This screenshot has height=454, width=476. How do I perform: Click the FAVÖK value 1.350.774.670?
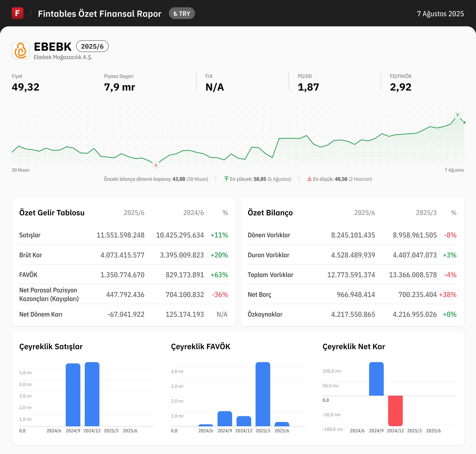[122, 275]
